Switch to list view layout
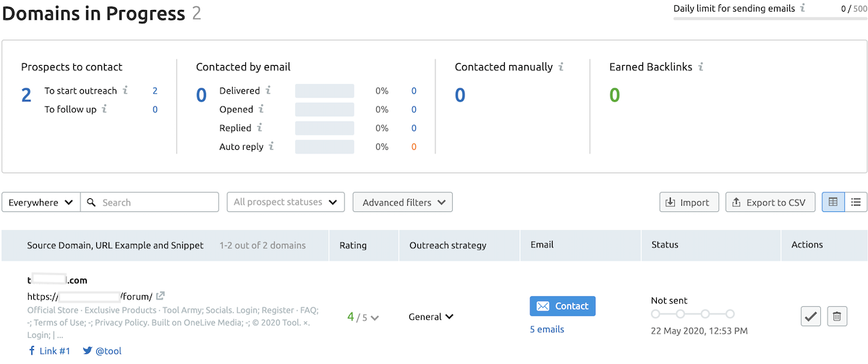This screenshot has height=364, width=868. click(x=856, y=202)
